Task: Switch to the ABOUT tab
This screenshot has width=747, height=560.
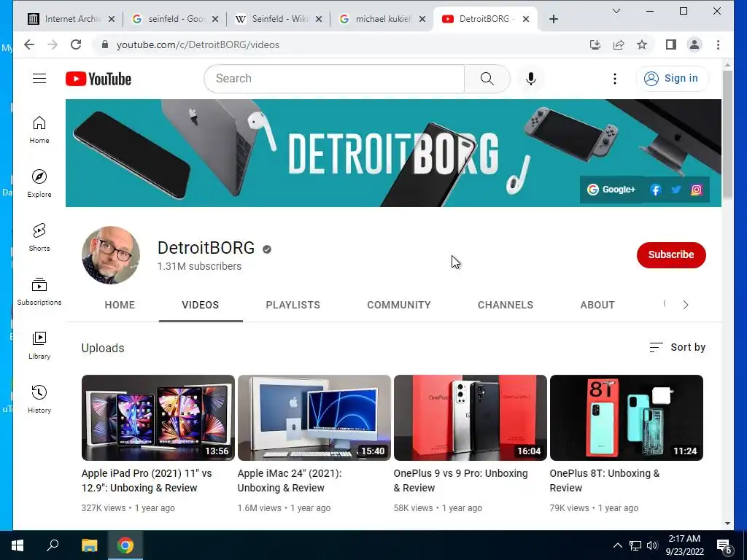Action: tap(597, 305)
